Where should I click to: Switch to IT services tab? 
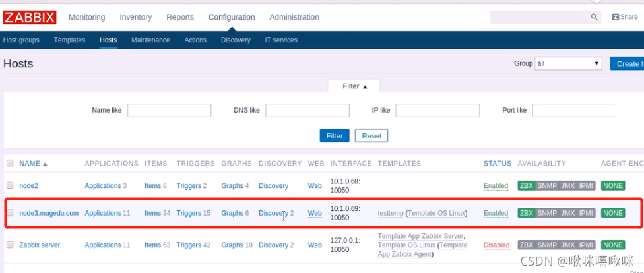[281, 40]
